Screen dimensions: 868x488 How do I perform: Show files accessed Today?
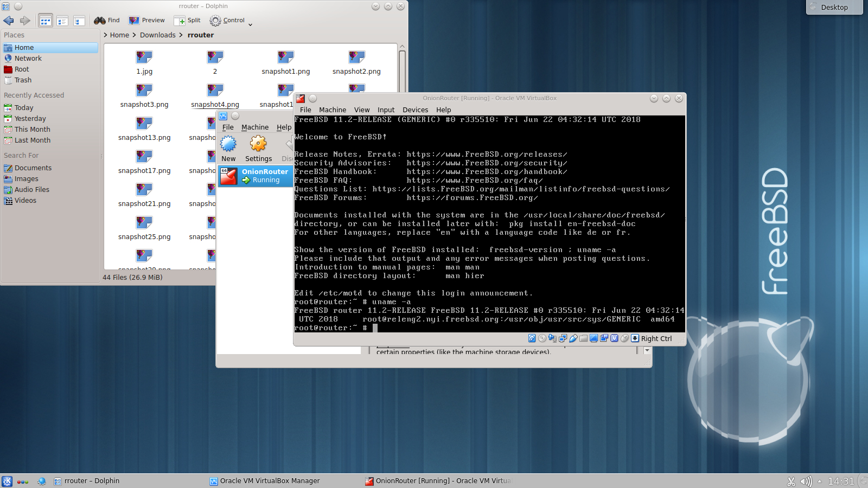point(50,108)
